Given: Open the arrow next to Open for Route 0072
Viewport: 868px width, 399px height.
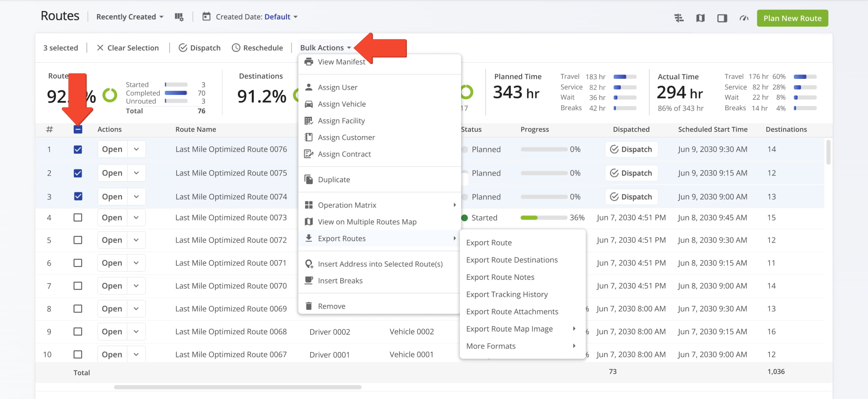Looking at the screenshot, I should coord(136,240).
